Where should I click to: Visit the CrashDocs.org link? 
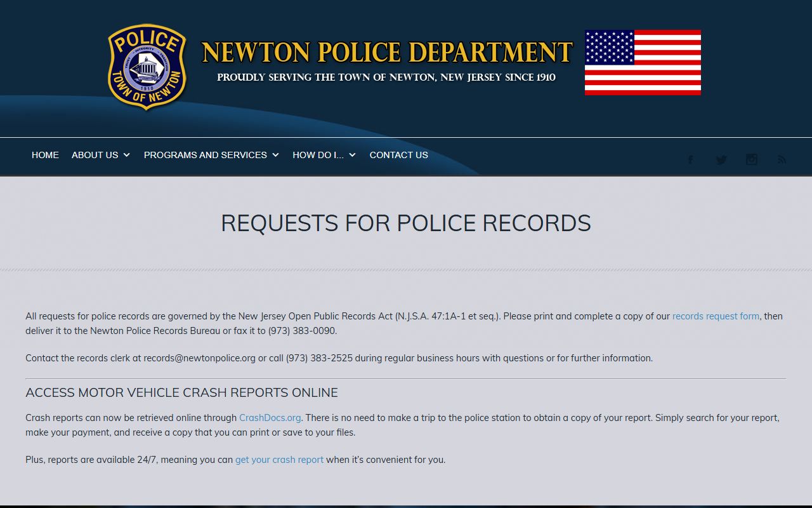[270, 418]
